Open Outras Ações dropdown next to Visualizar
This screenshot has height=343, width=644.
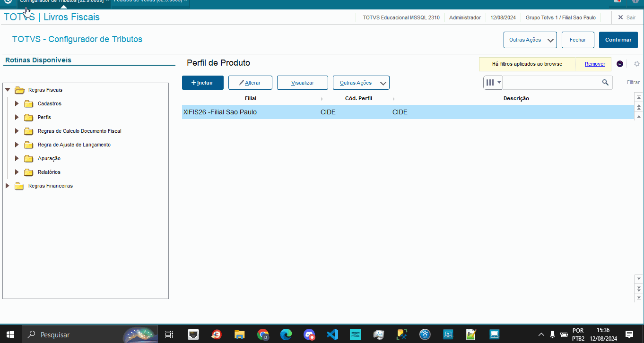coord(361,83)
